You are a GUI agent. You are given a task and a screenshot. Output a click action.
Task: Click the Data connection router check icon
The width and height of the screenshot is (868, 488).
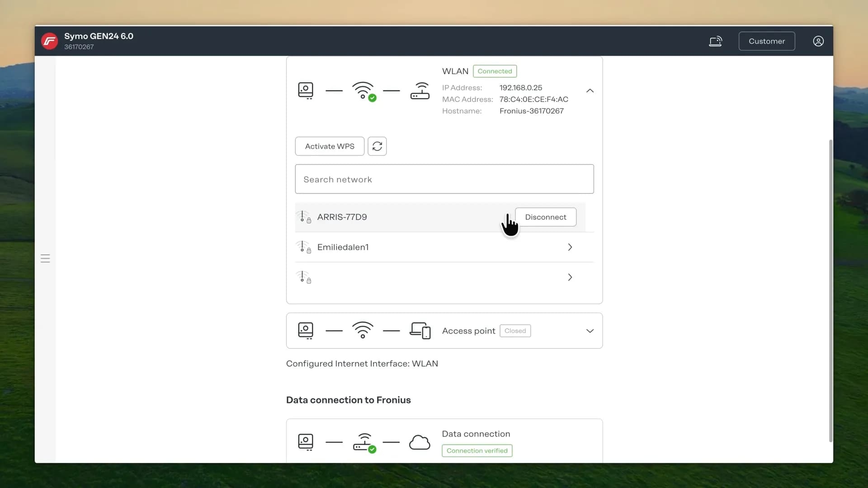click(x=364, y=443)
